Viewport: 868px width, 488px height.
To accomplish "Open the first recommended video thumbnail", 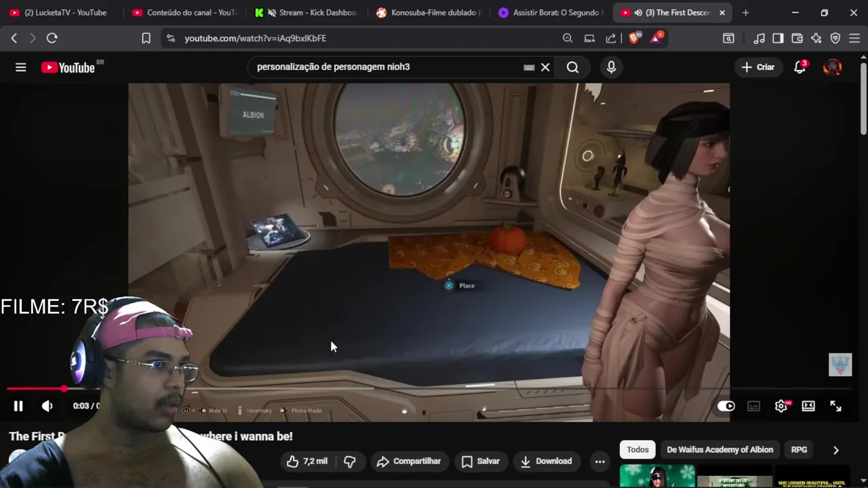I will point(657,476).
